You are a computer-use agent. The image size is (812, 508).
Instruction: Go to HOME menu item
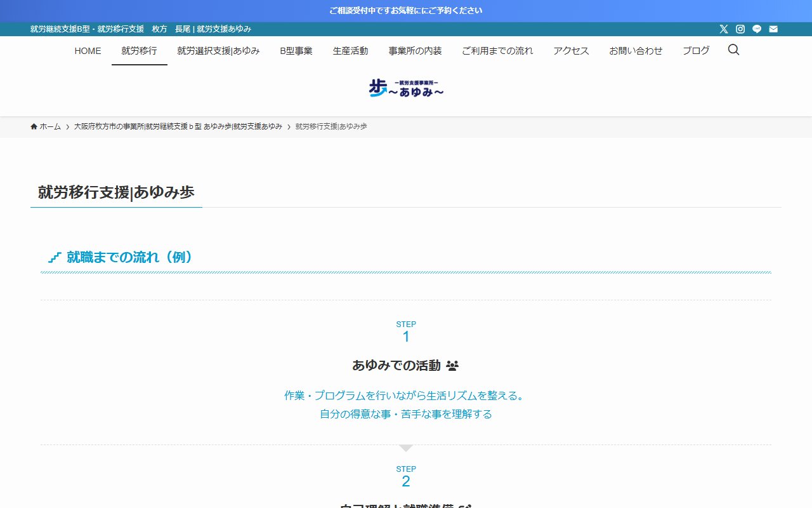88,51
